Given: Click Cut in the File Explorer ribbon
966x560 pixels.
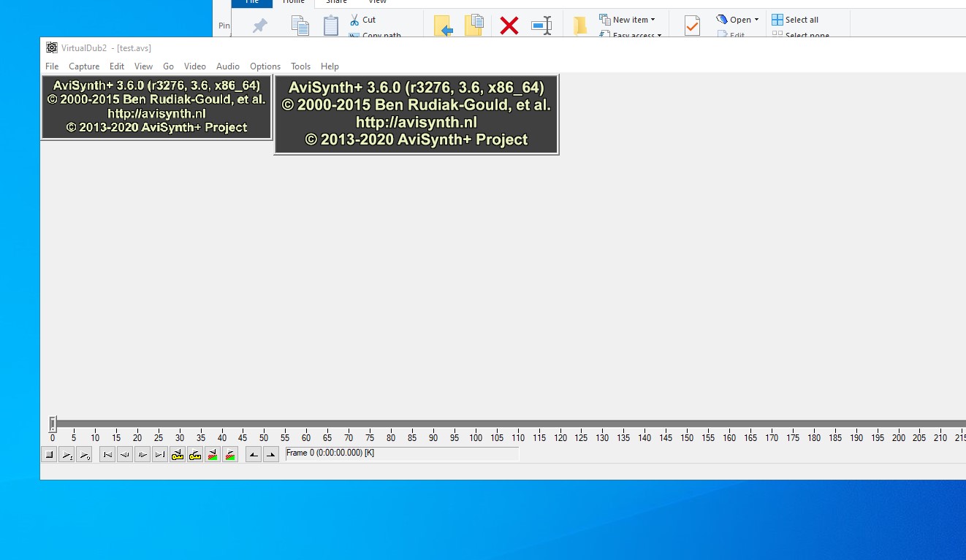Looking at the screenshot, I should [x=362, y=20].
